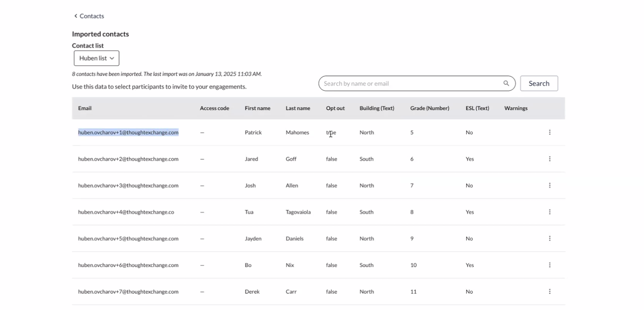This screenshot has height=310, width=644.
Task: Click grade value 11 in Derek's row
Action: pos(413,292)
